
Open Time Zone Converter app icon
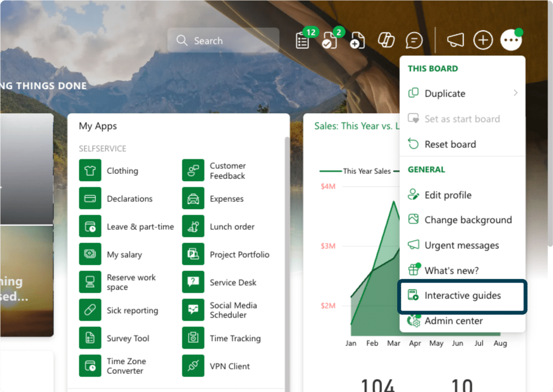tap(90, 366)
